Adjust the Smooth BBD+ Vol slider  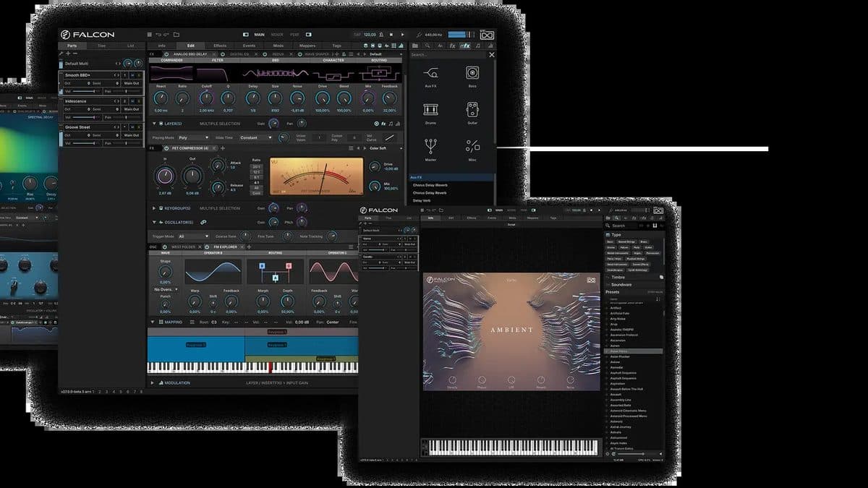[85, 91]
